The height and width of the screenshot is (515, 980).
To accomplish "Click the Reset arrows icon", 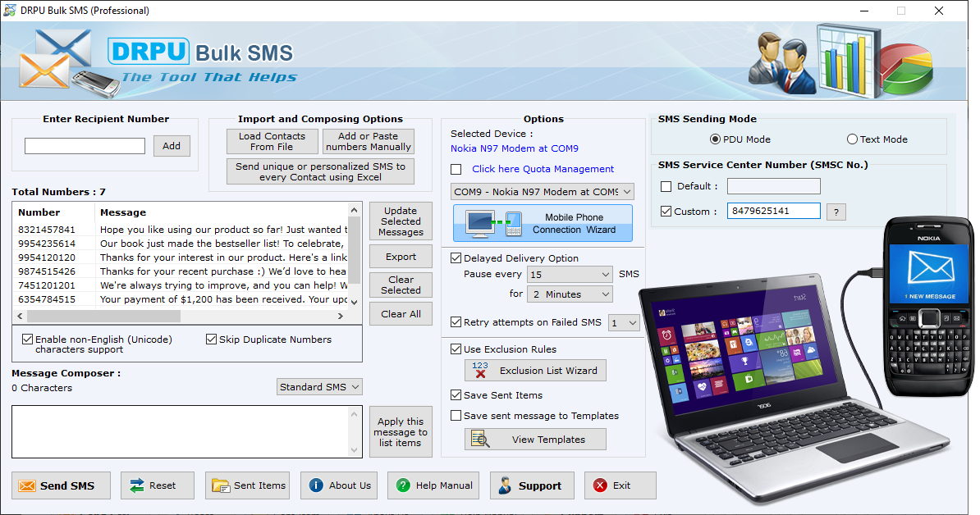I will coord(137,485).
